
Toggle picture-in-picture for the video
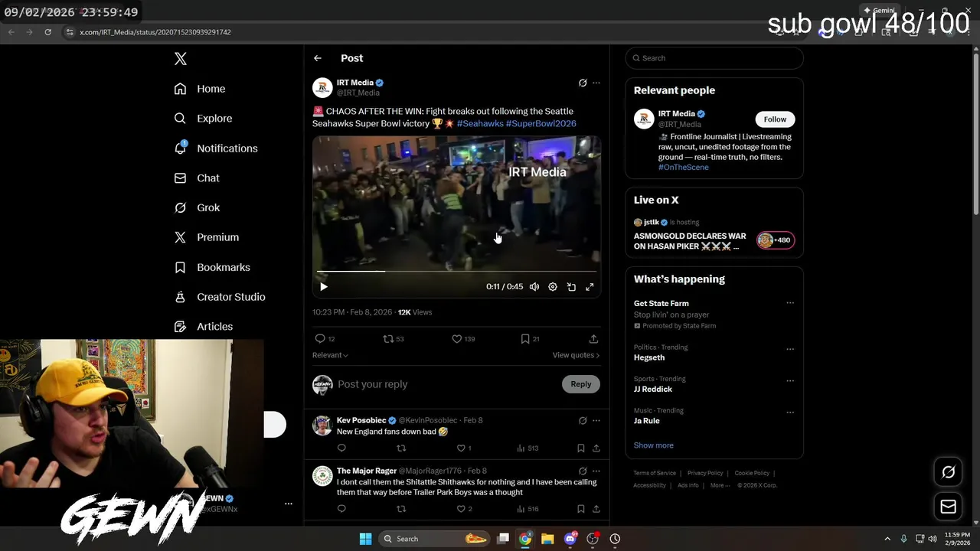coord(571,287)
